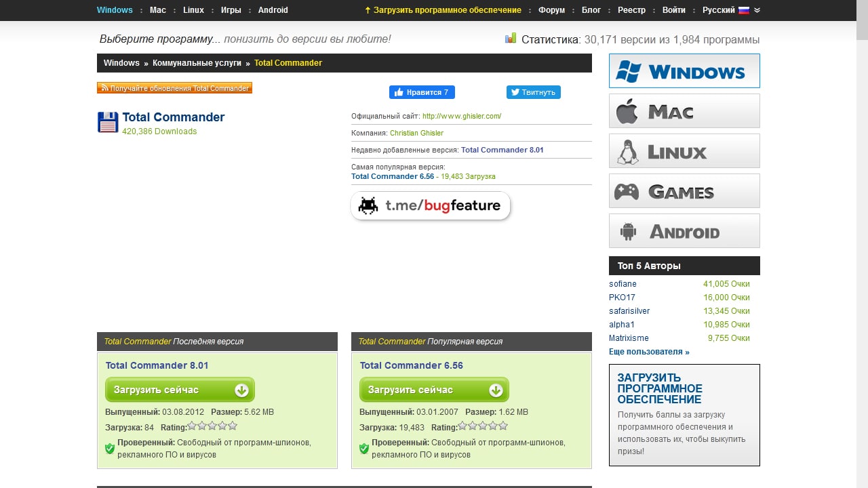The image size is (868, 488).
Task: Click the Windows breadcrumb link
Action: pos(121,63)
